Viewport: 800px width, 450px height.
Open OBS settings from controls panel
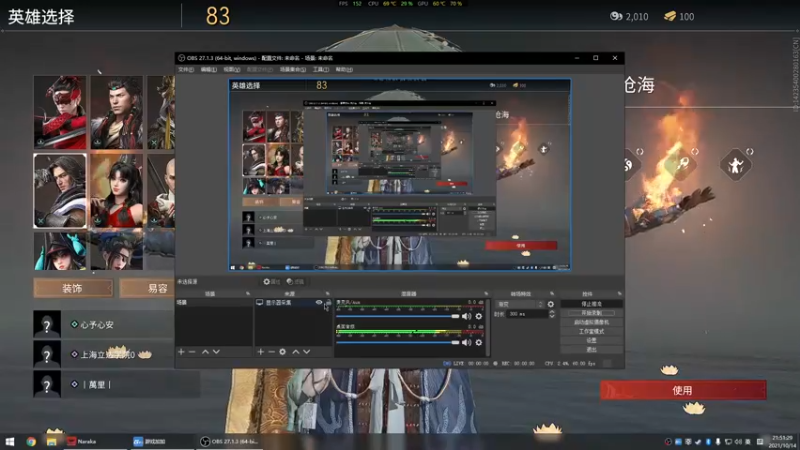[591, 340]
